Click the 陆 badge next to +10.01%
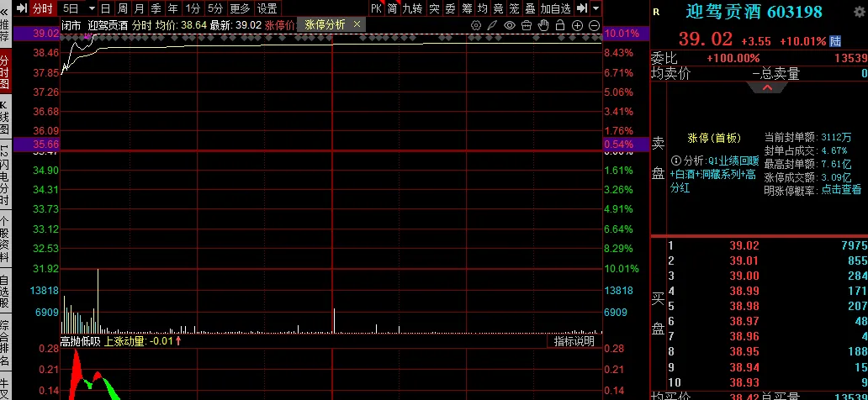Viewport: 868px width, 400px height. tap(835, 41)
